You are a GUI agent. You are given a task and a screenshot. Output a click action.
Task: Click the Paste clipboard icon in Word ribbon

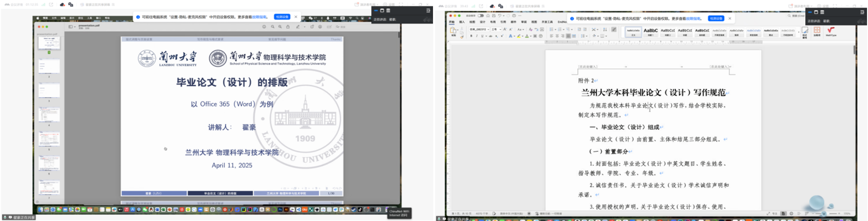[453, 31]
